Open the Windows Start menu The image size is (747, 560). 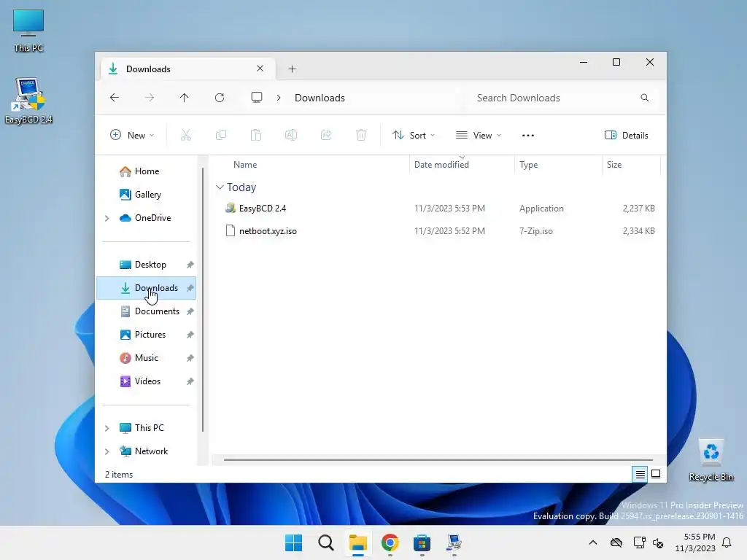pyautogui.click(x=293, y=542)
